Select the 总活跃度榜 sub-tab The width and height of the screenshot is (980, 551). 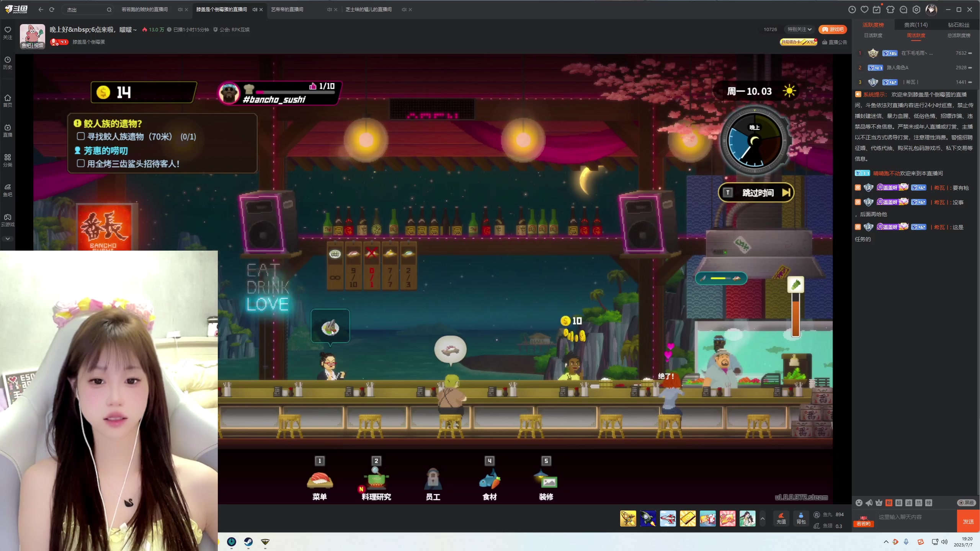coord(959,35)
